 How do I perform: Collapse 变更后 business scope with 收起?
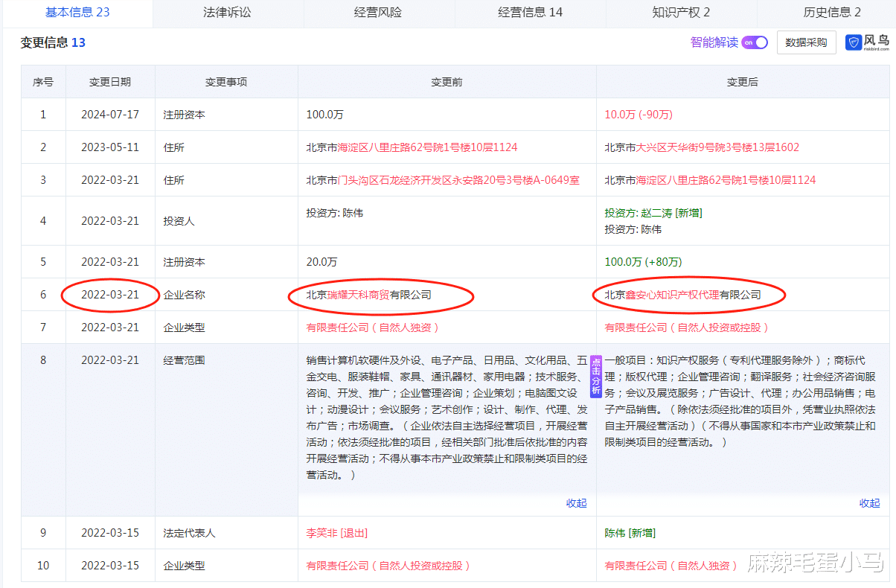(869, 503)
